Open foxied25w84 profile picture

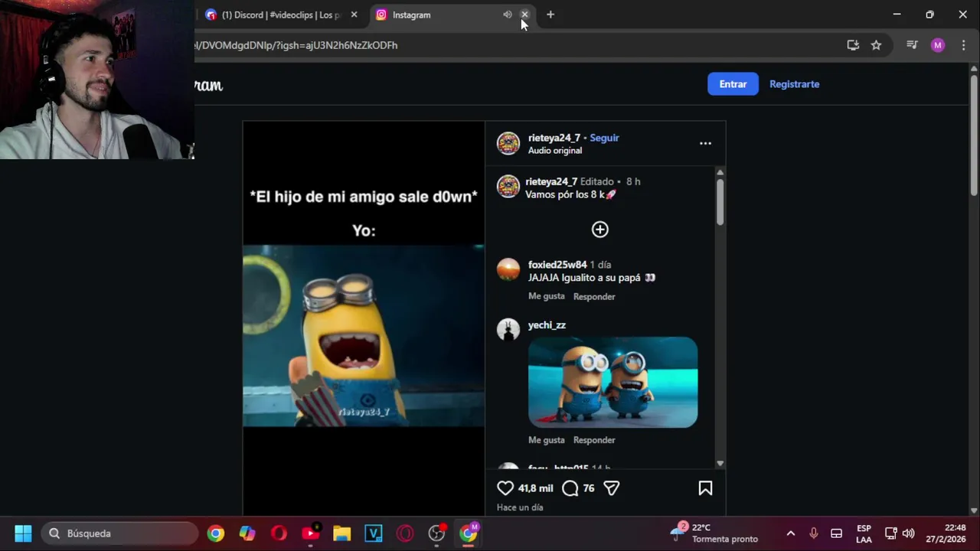tap(508, 269)
